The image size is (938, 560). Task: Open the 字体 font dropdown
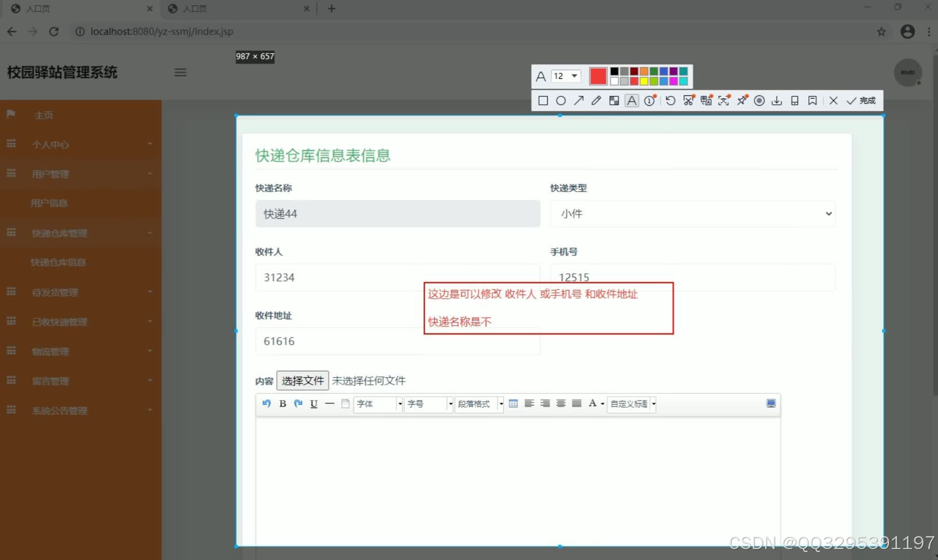tap(378, 404)
